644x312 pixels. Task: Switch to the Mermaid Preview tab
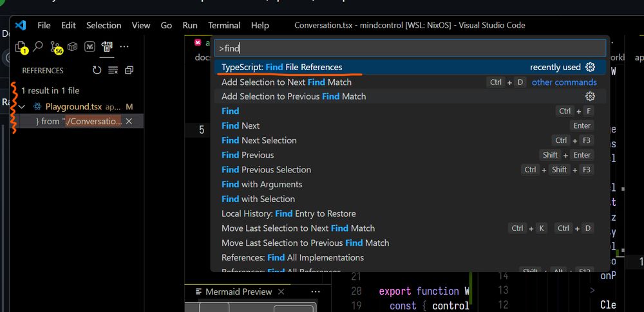tap(238, 291)
